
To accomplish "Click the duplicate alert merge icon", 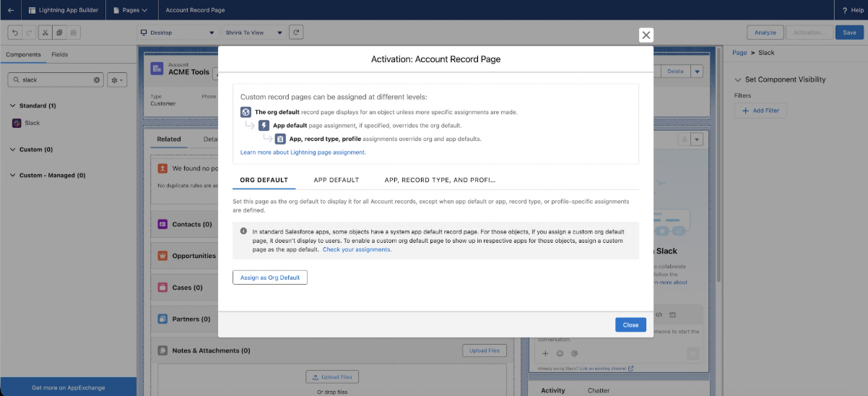I will [x=163, y=168].
